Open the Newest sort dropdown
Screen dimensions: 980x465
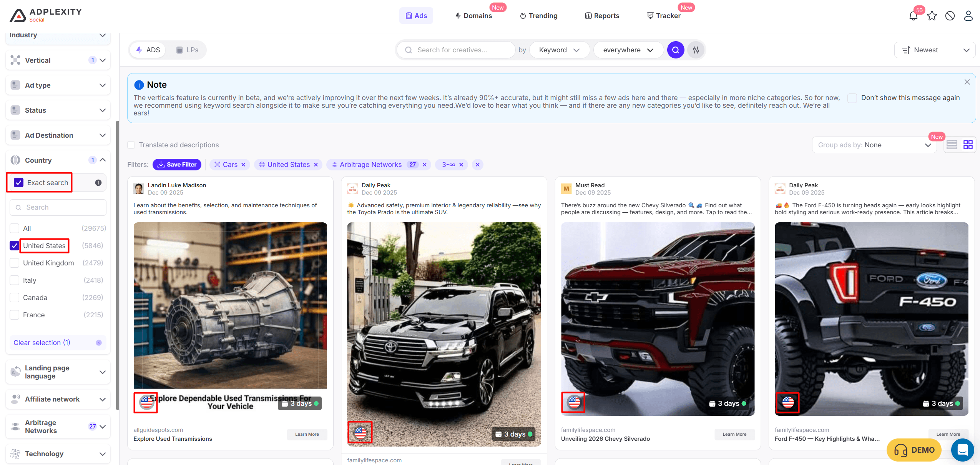coord(935,50)
